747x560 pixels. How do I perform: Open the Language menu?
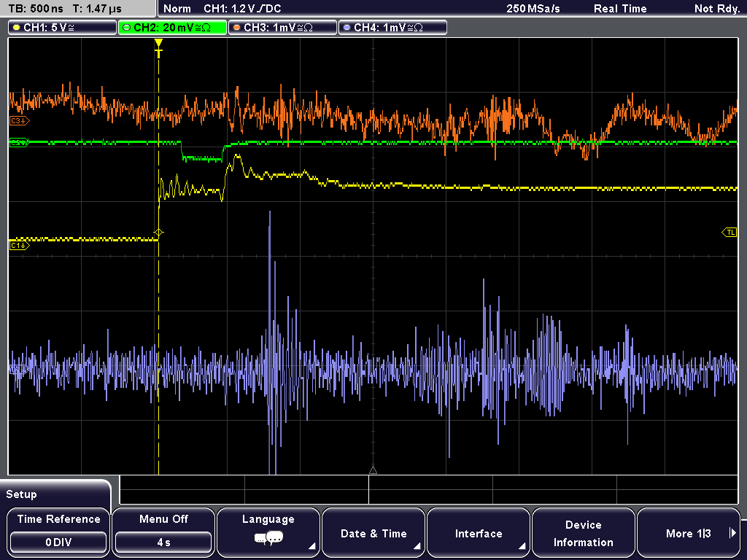268,532
